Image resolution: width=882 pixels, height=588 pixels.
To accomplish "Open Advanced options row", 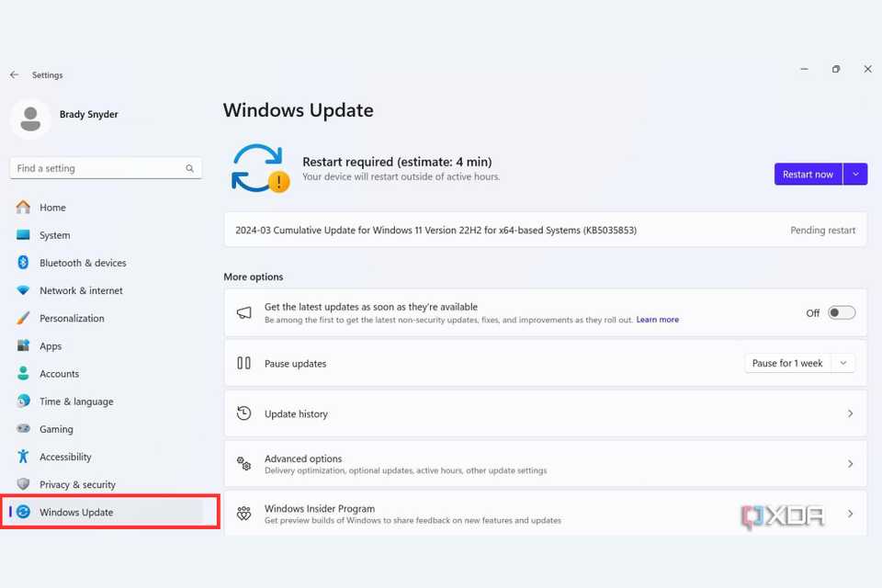I will [545, 464].
